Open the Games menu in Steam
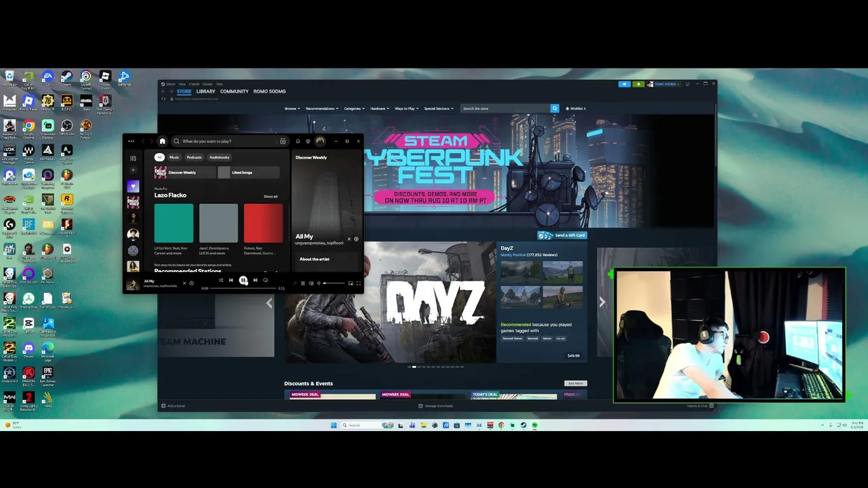Screen dimensions: 868x488 (x=207, y=84)
